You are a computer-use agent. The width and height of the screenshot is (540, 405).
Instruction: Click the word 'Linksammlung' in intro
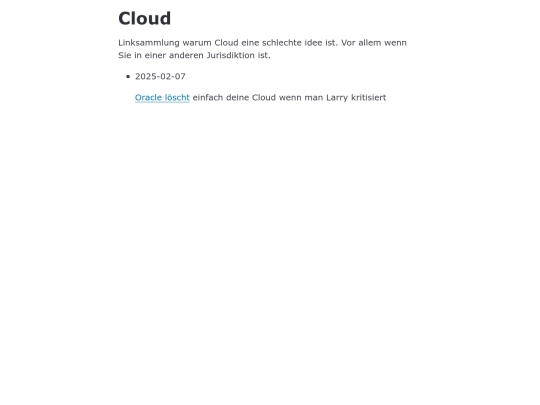149,43
